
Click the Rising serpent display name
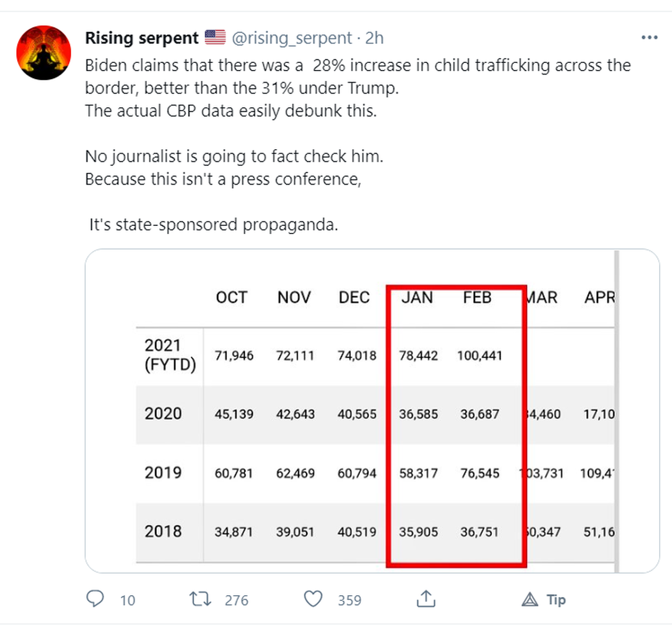coord(142,38)
